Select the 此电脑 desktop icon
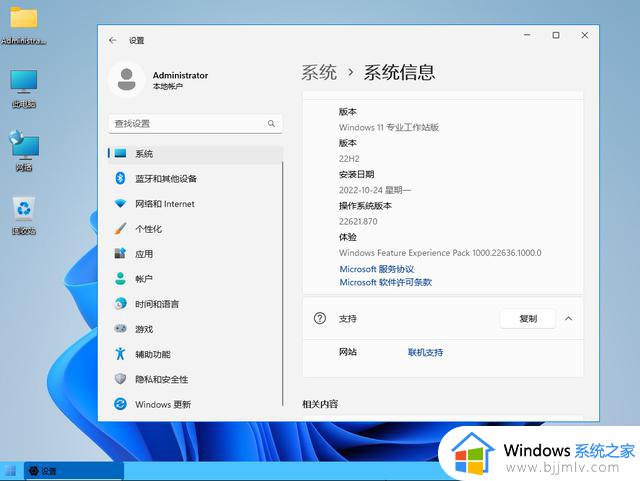Screen dimensions: 640x481 pos(24,88)
